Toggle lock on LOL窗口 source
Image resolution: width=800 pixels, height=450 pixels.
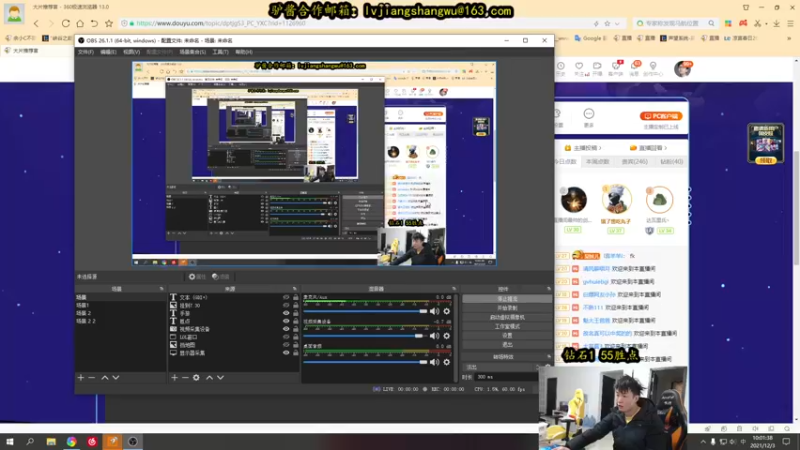pyautogui.click(x=295, y=337)
